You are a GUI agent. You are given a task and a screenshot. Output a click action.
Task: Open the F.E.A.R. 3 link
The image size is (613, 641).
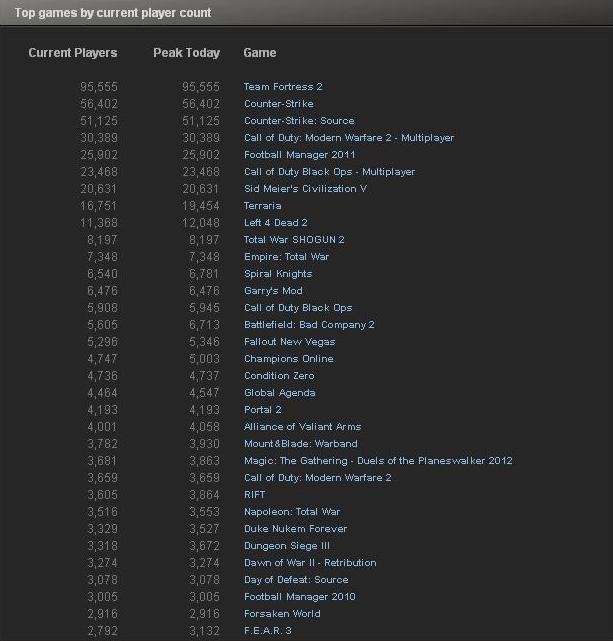tap(267, 631)
